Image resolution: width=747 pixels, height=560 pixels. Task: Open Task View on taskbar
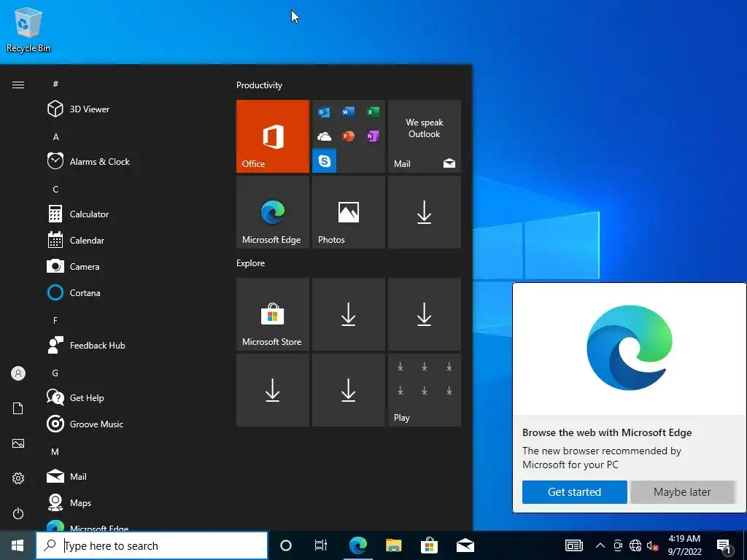point(321,545)
